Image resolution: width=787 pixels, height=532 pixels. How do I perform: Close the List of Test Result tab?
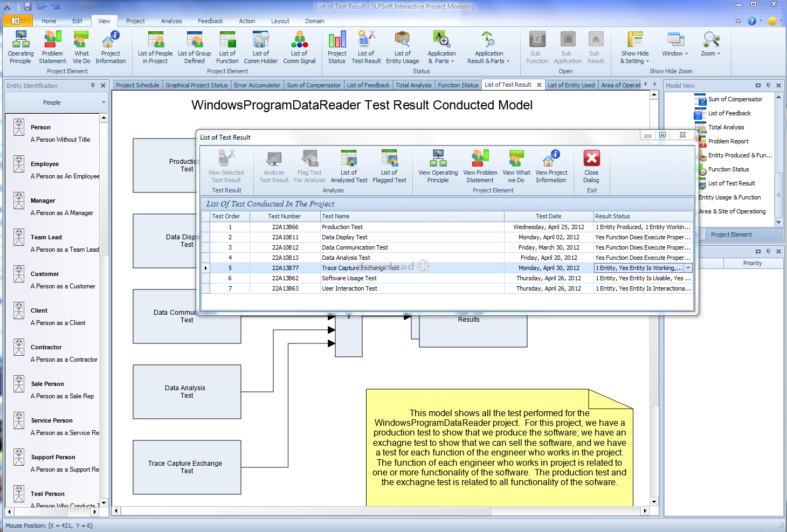539,85
